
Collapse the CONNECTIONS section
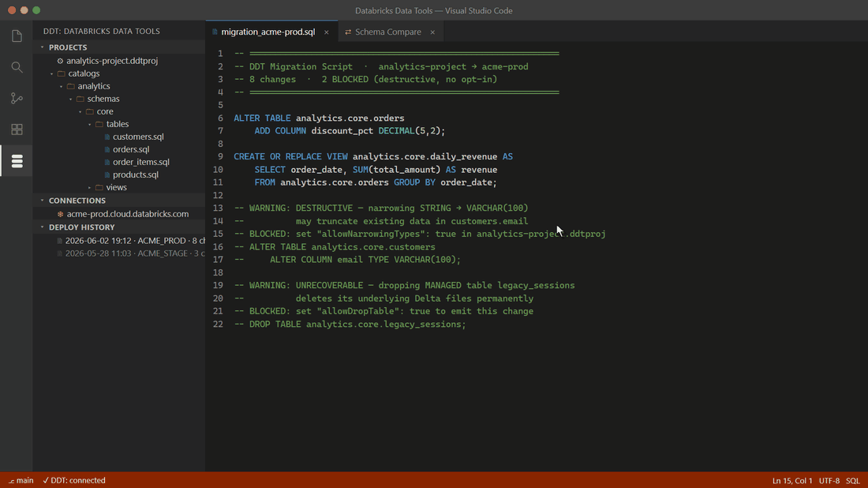click(42, 201)
